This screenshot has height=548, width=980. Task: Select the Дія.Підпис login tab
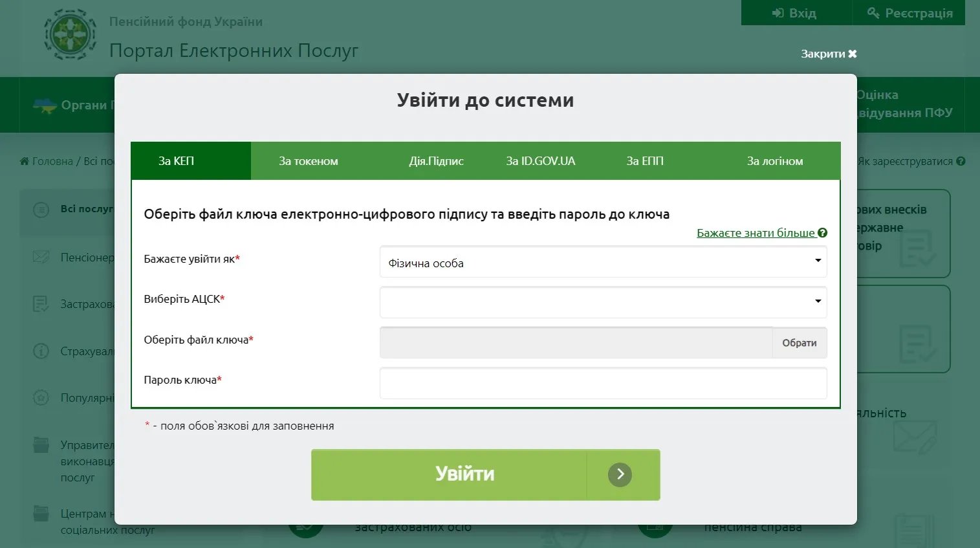(436, 161)
